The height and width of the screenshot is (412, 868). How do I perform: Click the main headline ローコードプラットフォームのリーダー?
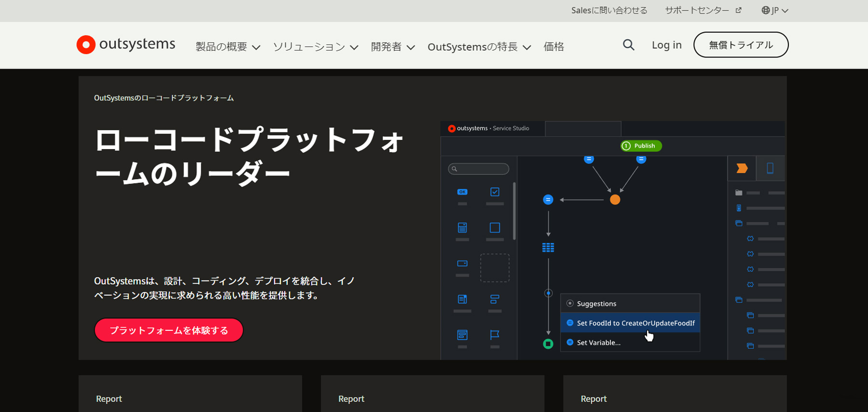click(249, 157)
